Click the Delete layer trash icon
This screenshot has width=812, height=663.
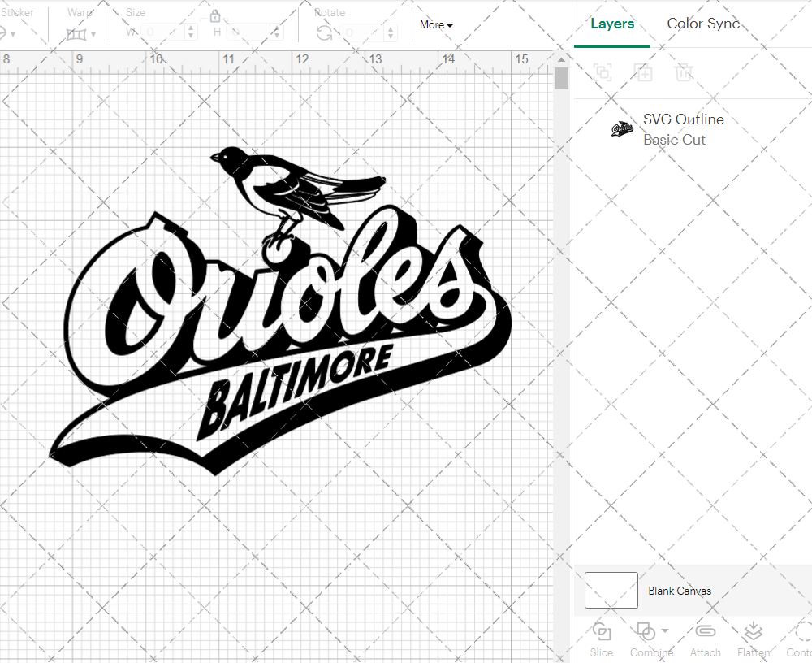684,72
